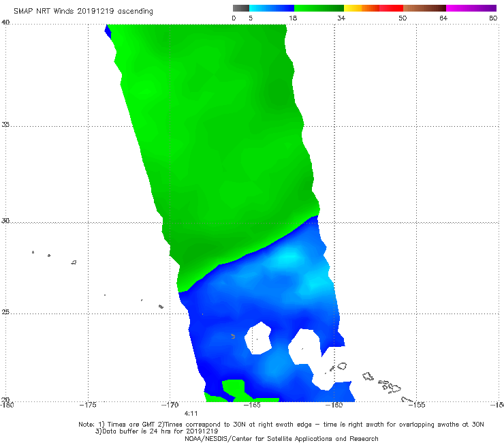Click the green segment of the wind color scale
This screenshot has height=443, width=504.
coord(319,8)
